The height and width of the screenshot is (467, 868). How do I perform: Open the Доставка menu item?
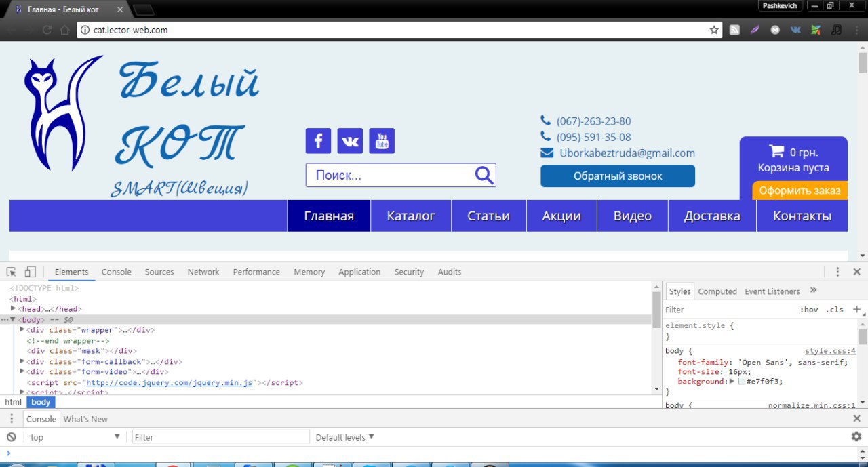(712, 216)
